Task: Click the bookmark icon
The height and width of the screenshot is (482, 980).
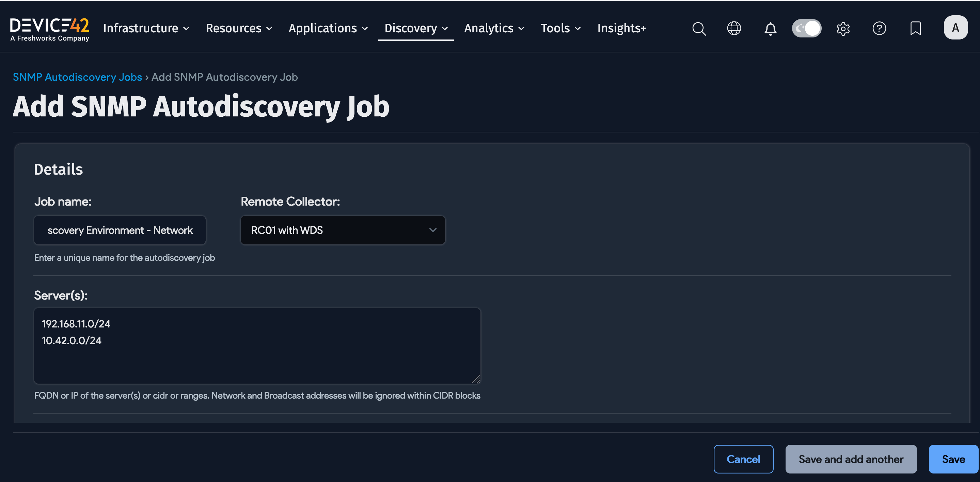Action: [x=915, y=28]
